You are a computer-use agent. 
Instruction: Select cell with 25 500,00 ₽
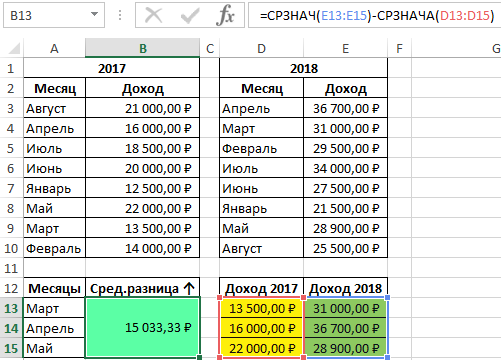coord(346,248)
